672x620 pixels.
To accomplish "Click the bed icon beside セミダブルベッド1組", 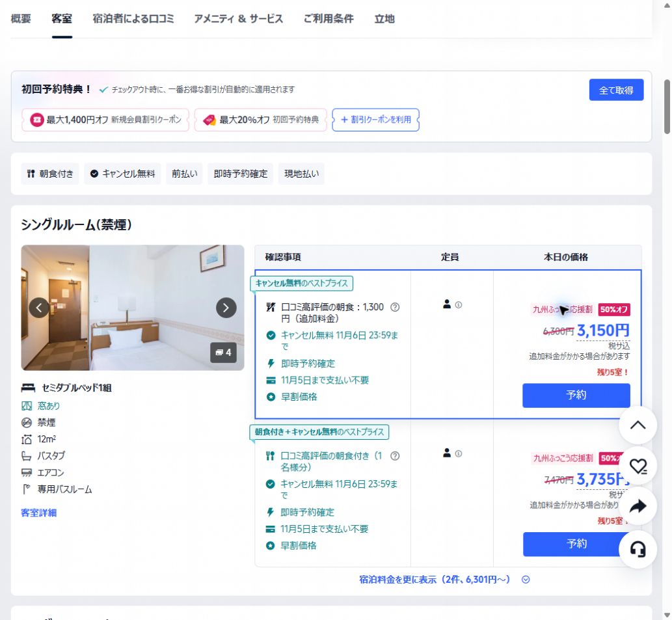I will click(x=28, y=388).
